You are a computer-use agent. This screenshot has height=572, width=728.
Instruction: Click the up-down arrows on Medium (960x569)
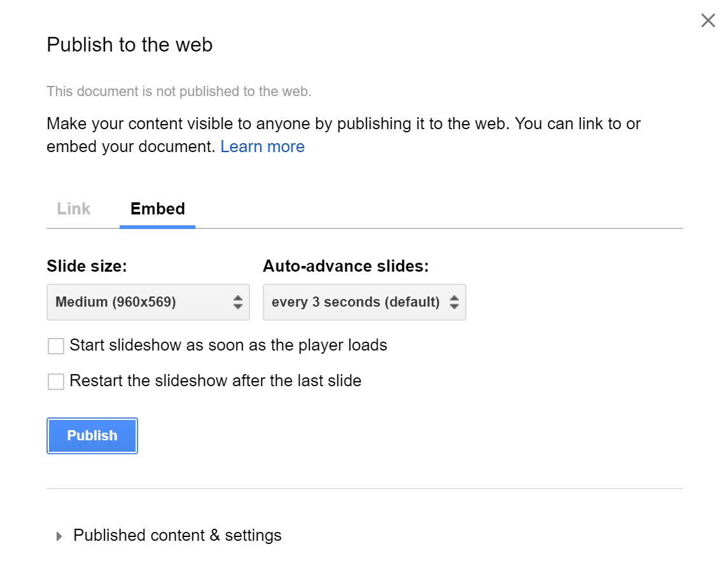pos(237,302)
